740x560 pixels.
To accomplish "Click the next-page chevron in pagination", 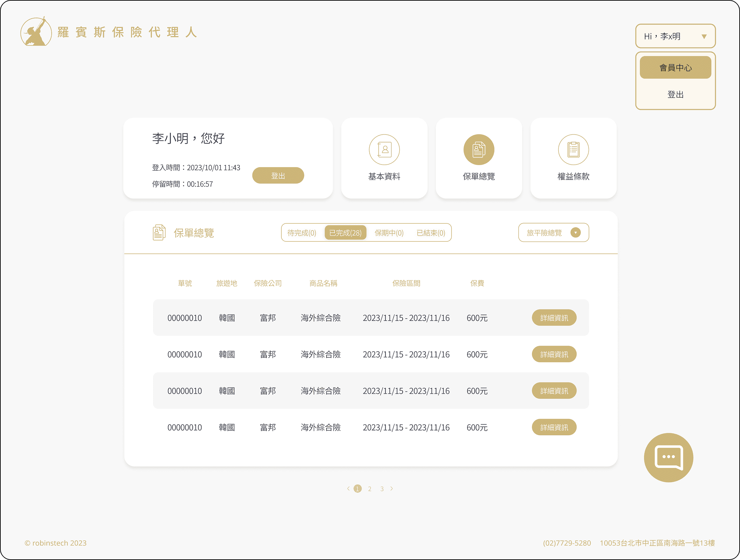I will click(391, 488).
